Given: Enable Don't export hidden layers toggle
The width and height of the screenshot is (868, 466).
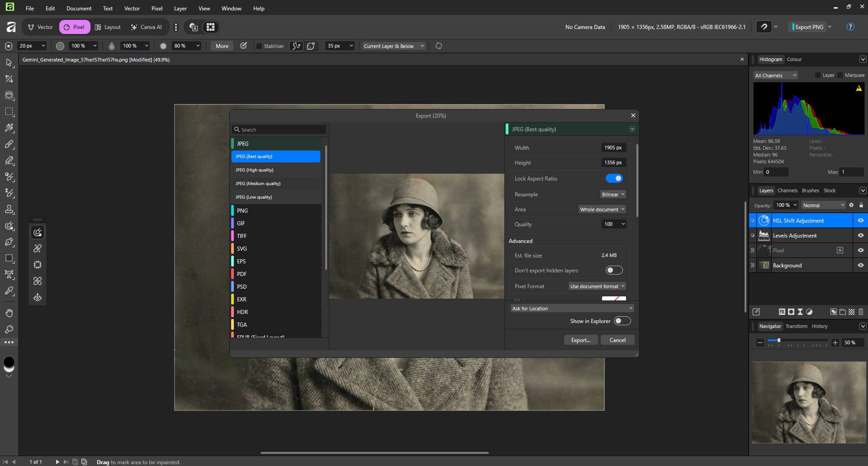Looking at the screenshot, I should (614, 270).
